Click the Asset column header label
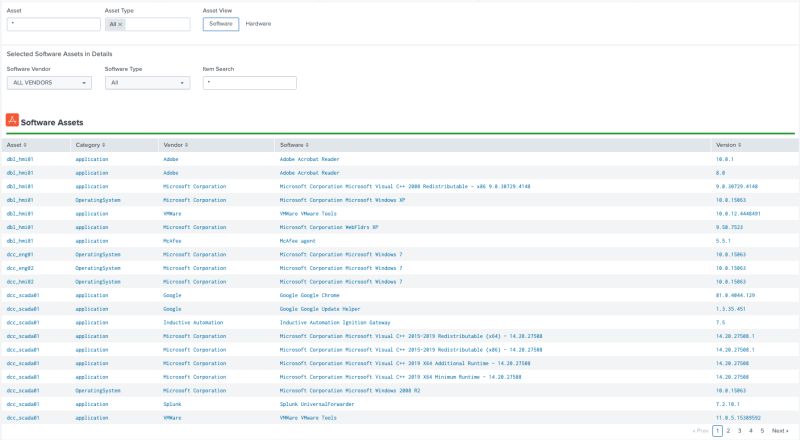The image size is (800, 440). [x=14, y=145]
